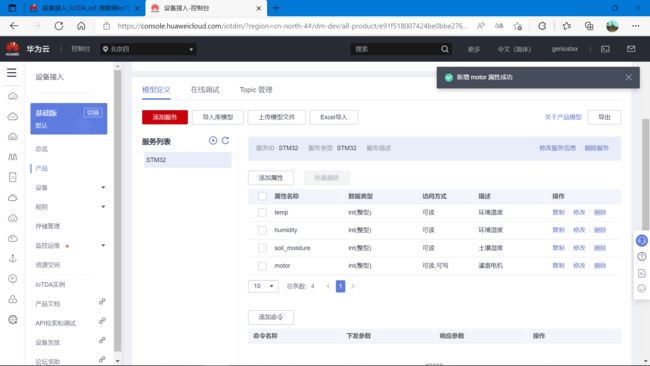Click the 上传模型文件 button
Screen dimensions: 650x366
(276, 117)
